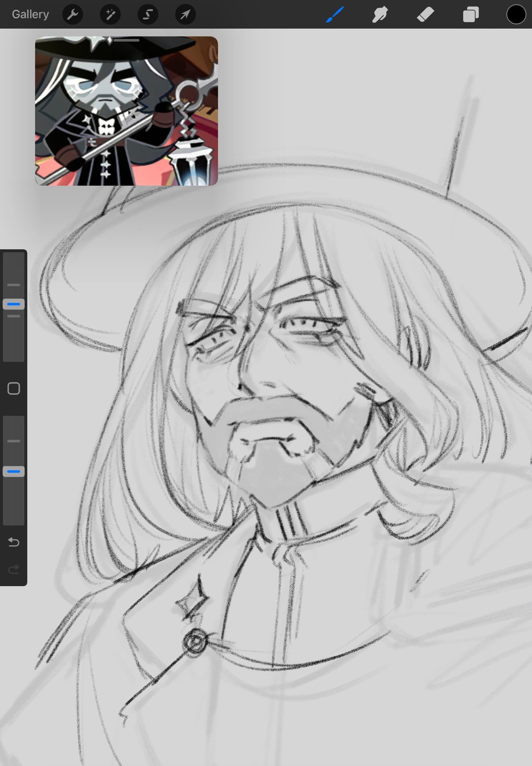Activate the Selection tool

[x=148, y=15]
